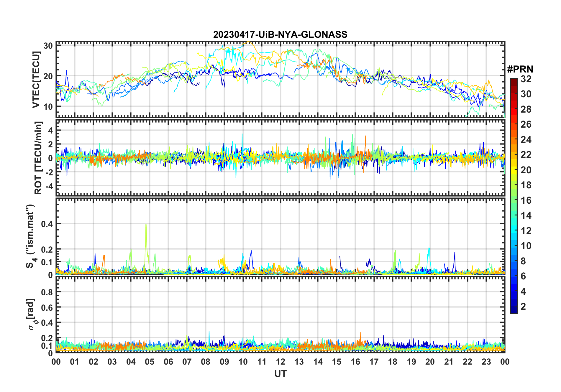
Task: Click ROT axis tick label "-2"
Action: pyautogui.click(x=49, y=172)
